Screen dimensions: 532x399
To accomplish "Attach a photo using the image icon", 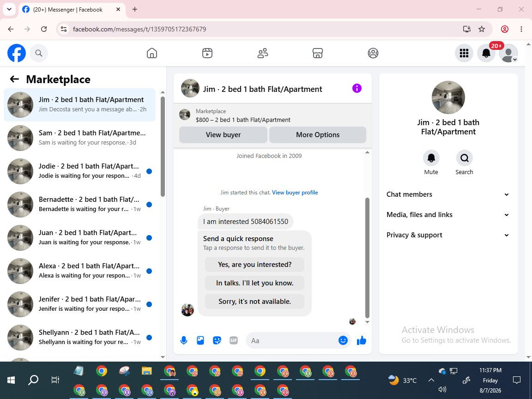I will coord(200,340).
